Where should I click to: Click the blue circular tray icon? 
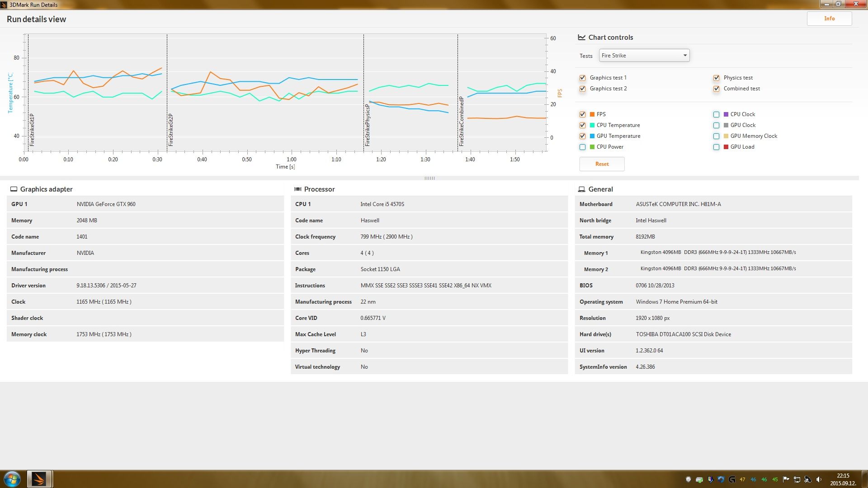click(x=721, y=479)
